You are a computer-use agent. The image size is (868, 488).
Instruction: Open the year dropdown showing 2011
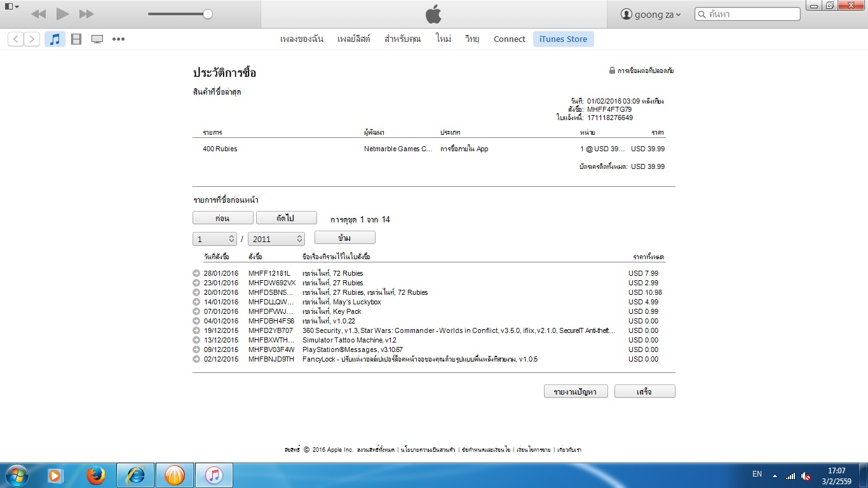[276, 239]
